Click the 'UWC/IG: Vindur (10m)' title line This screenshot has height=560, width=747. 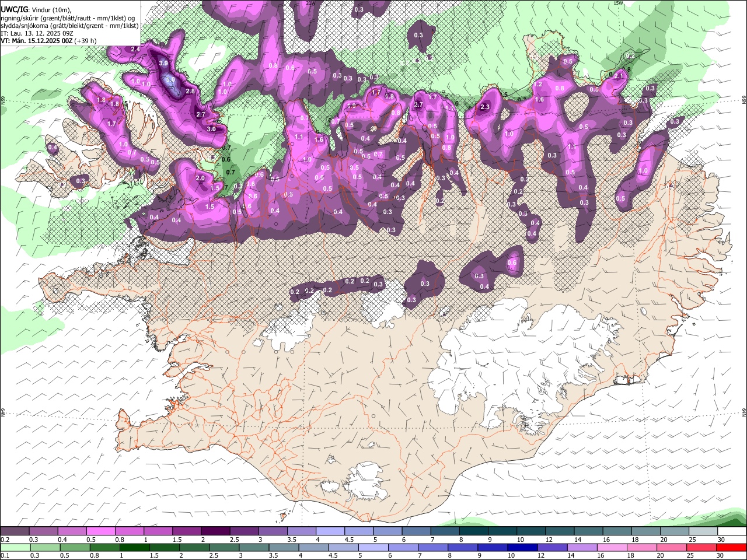[36, 9]
